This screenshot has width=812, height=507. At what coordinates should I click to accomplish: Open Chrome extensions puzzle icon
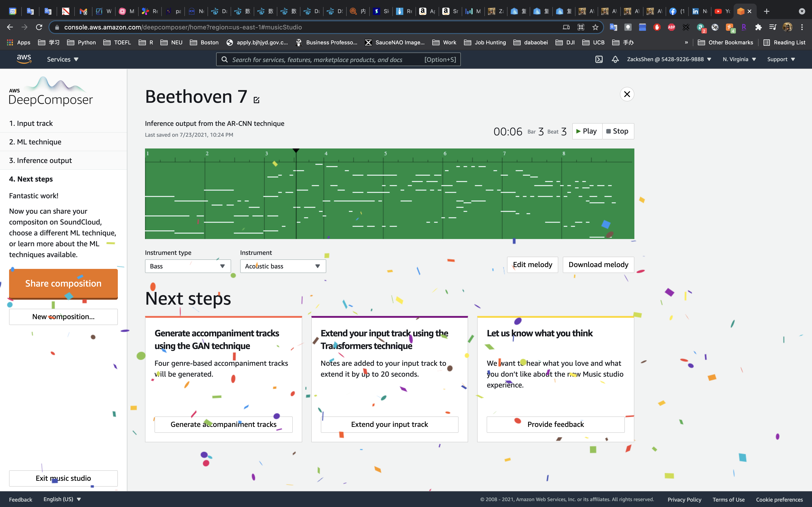(758, 27)
